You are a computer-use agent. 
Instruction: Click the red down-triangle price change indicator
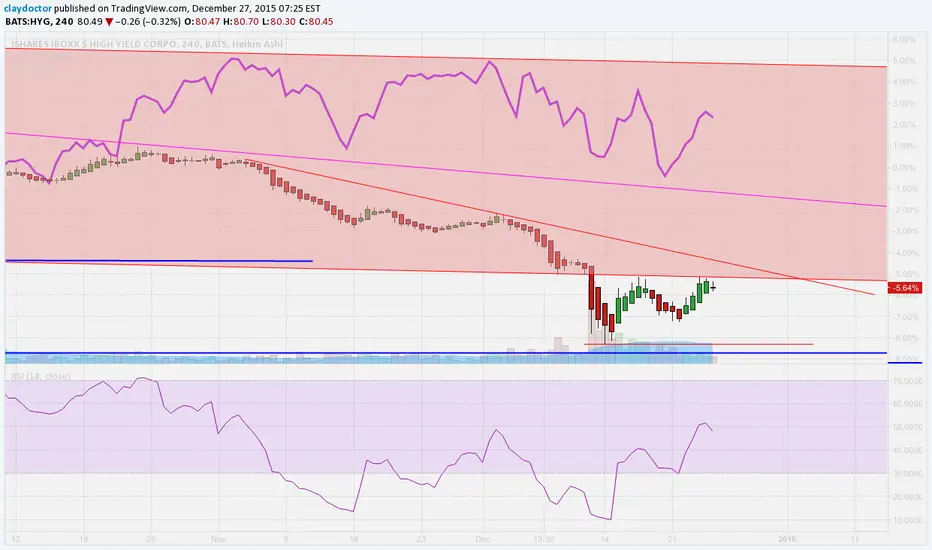pos(109,22)
